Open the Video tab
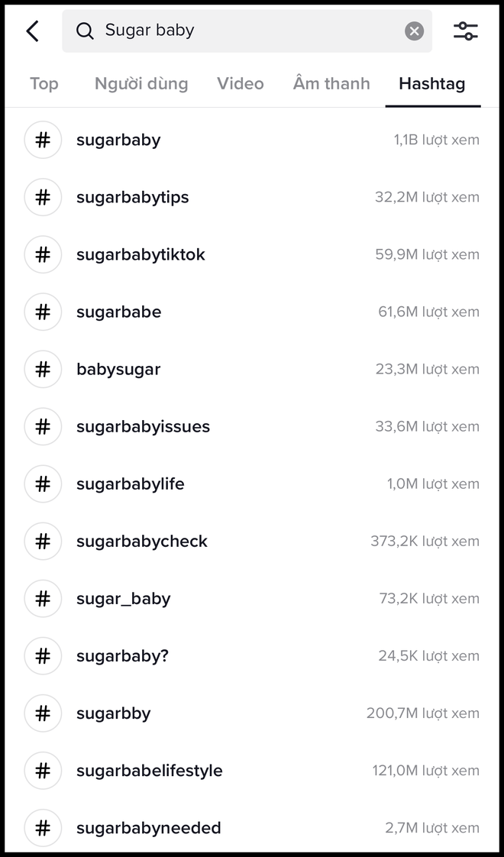Screen dimensions: 504x857 240,83
